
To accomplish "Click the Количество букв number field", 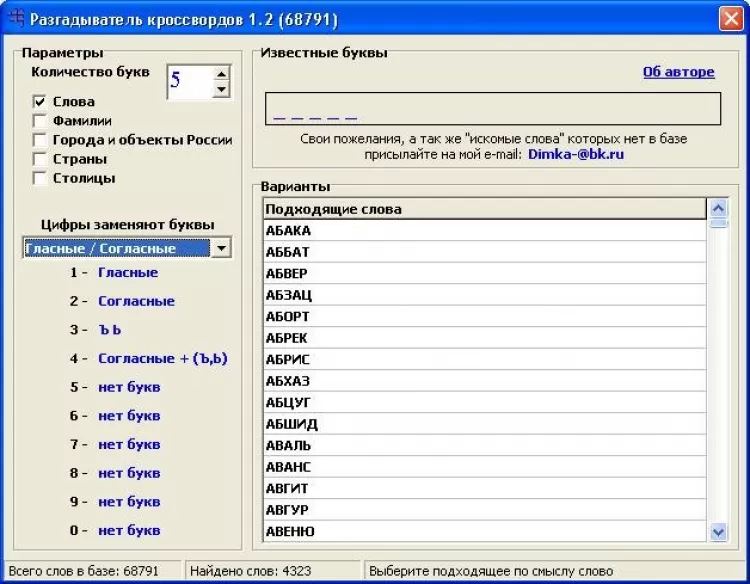I will (189, 81).
